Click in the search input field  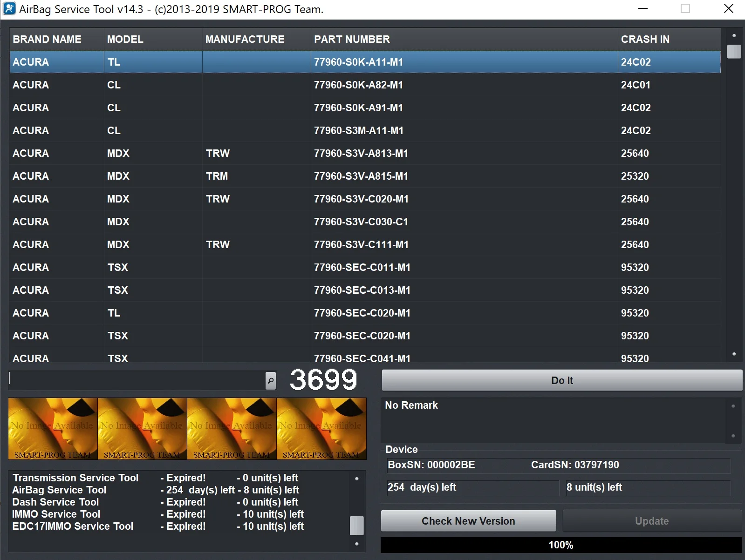coord(137,381)
